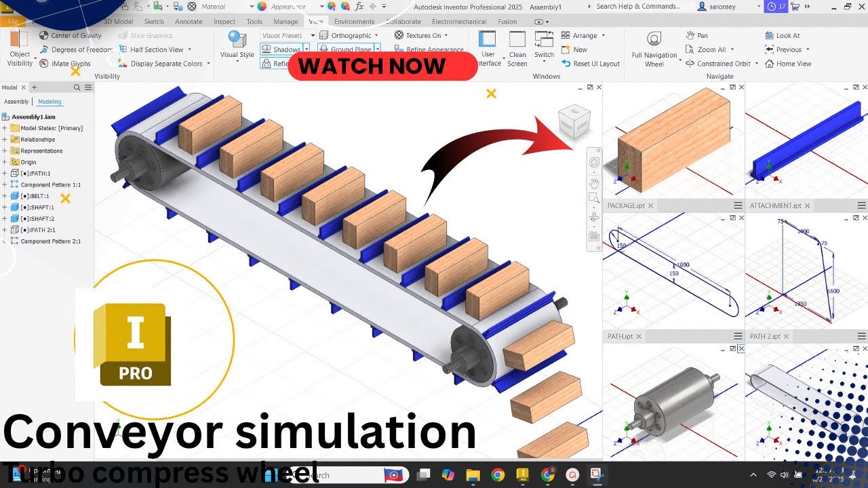Open File Explorer from the taskbar

coord(473,475)
